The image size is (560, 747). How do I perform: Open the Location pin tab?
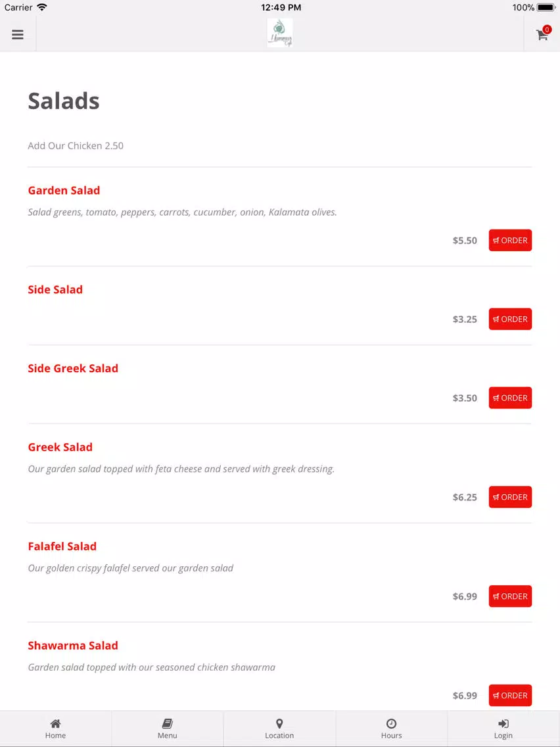279,729
